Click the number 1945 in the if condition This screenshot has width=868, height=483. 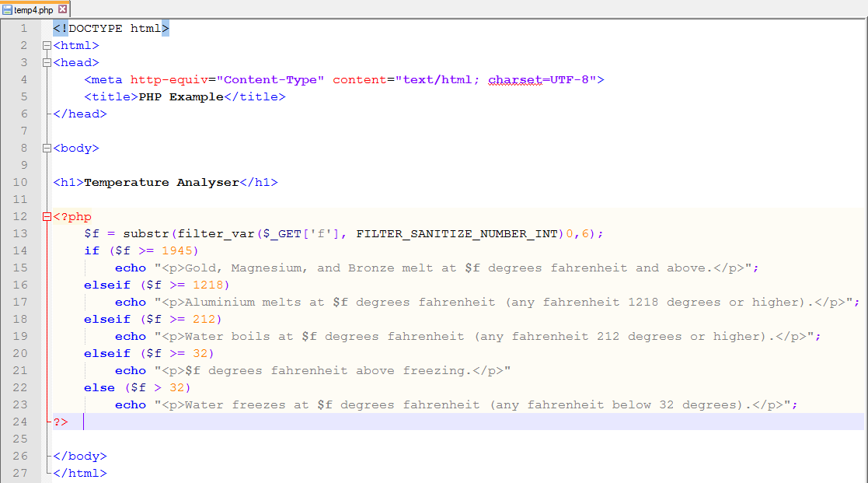(x=176, y=251)
